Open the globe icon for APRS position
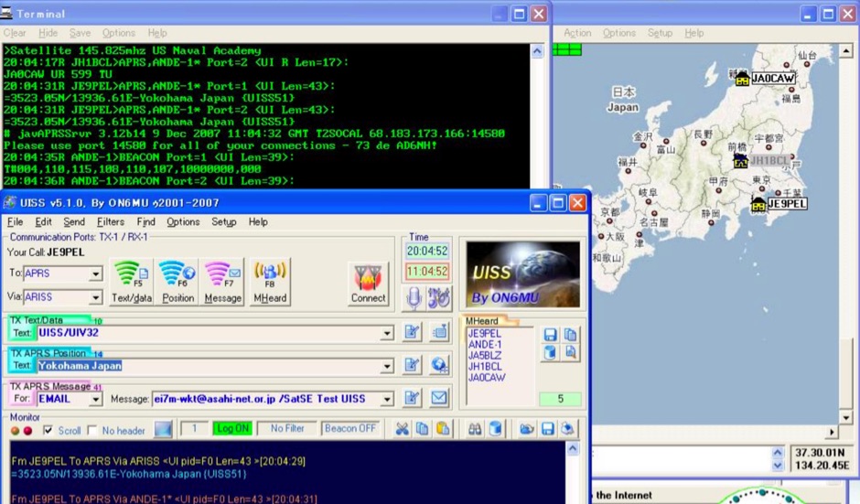The image size is (860, 504). (439, 365)
